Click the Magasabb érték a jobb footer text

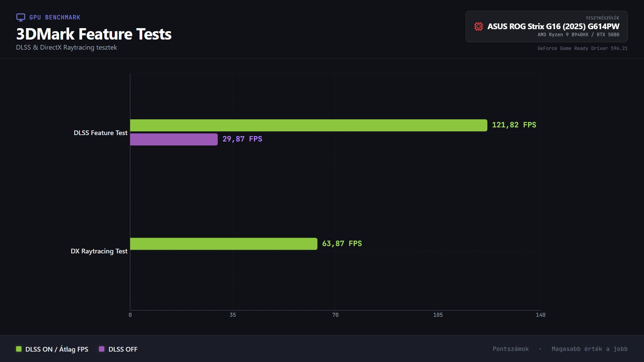click(589, 349)
